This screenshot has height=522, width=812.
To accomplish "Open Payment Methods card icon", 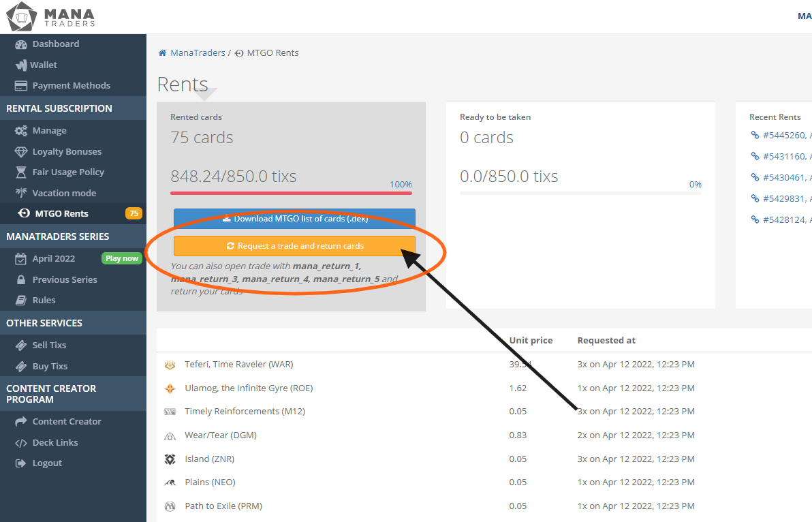I will point(20,86).
